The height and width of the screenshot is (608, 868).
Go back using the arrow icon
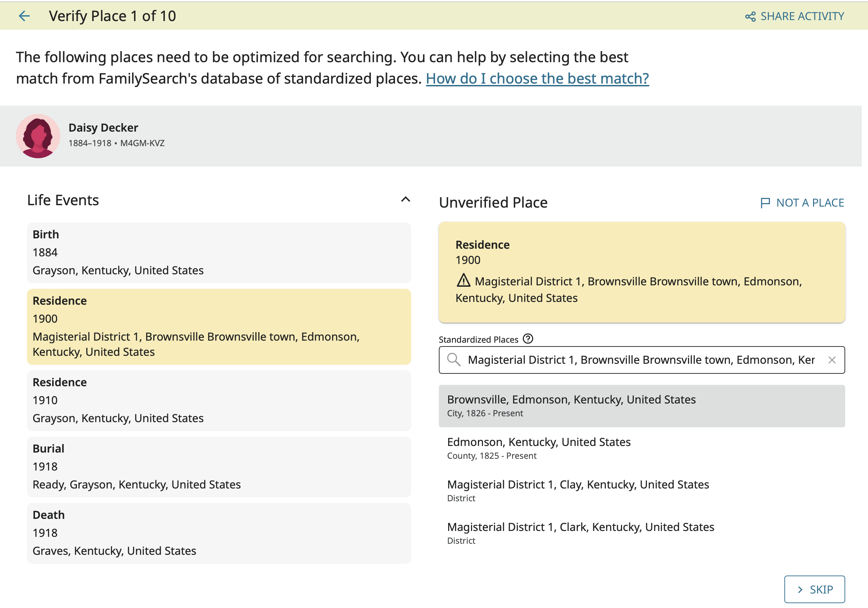24,16
